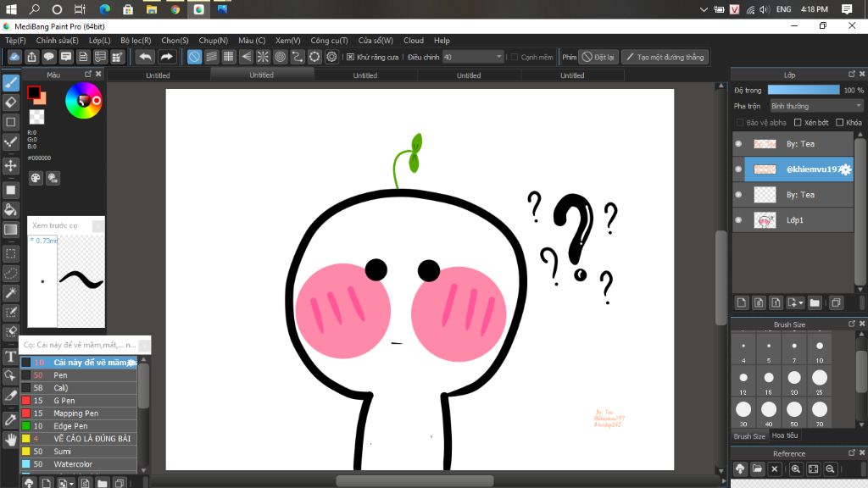Enable radial snap

point(263,57)
